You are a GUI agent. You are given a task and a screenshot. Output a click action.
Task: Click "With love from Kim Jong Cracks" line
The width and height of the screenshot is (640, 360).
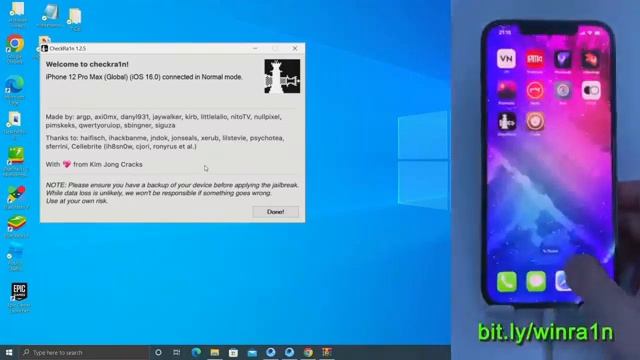(94, 164)
